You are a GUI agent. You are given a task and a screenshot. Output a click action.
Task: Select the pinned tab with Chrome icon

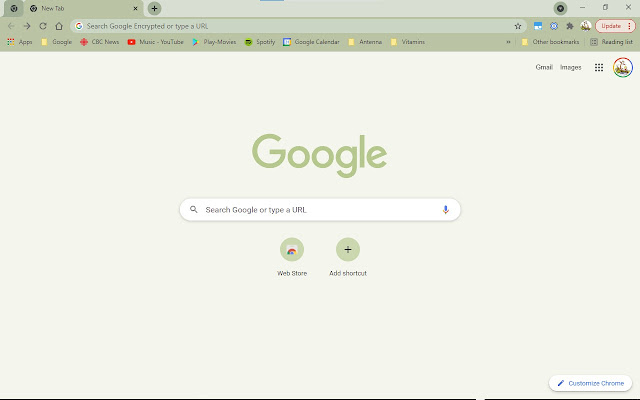pyautogui.click(x=14, y=9)
